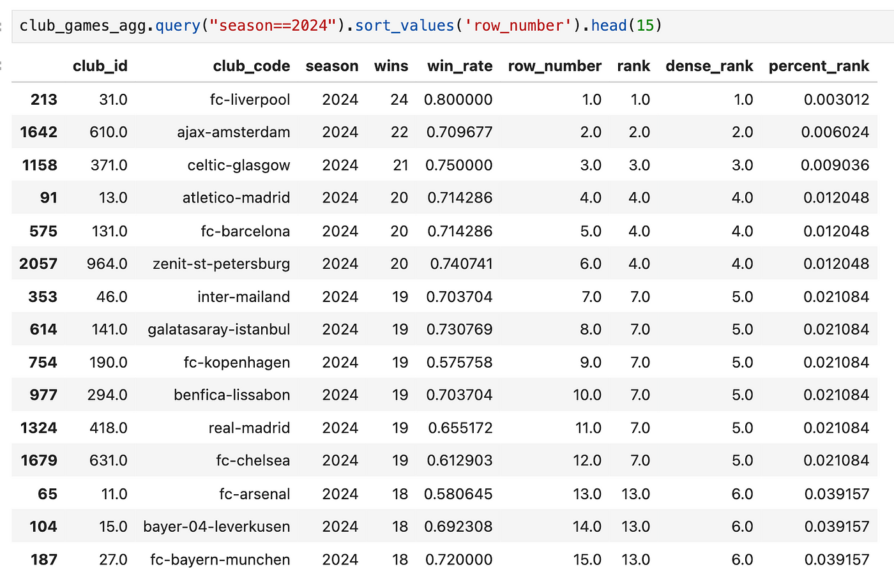
Task: Select the real-madrid cell
Action: pyautogui.click(x=250, y=428)
